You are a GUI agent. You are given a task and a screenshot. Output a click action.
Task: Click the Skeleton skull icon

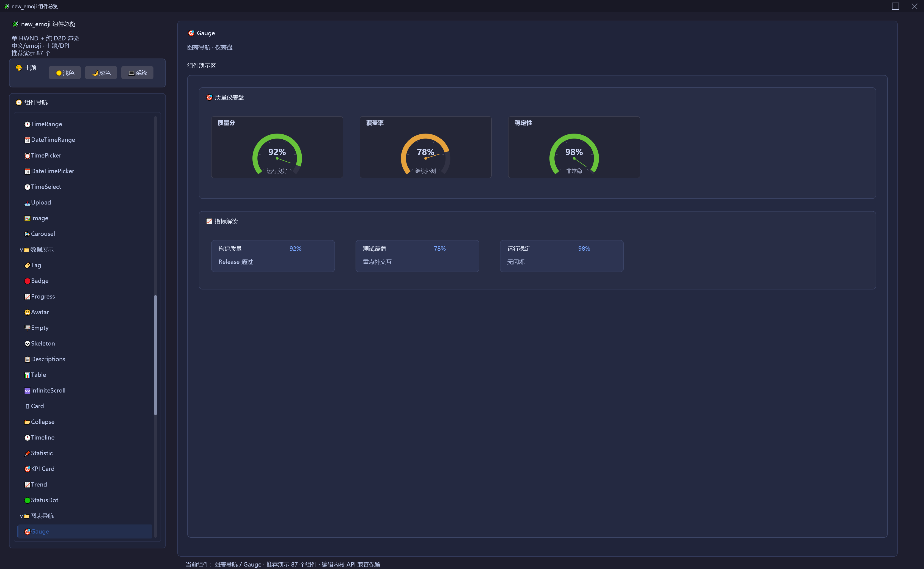[x=27, y=344]
